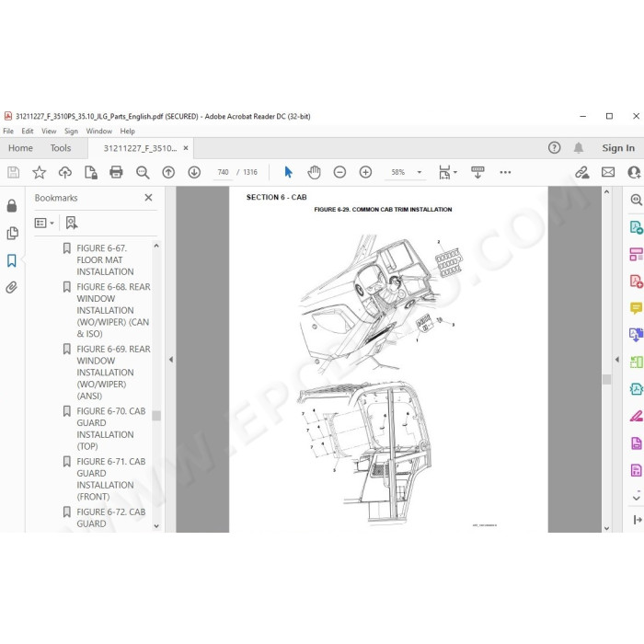The height and width of the screenshot is (644, 644).
Task: Open bookmark FIGURE 6-67 FLOOR MAT INSTALLATION
Action: 105,260
